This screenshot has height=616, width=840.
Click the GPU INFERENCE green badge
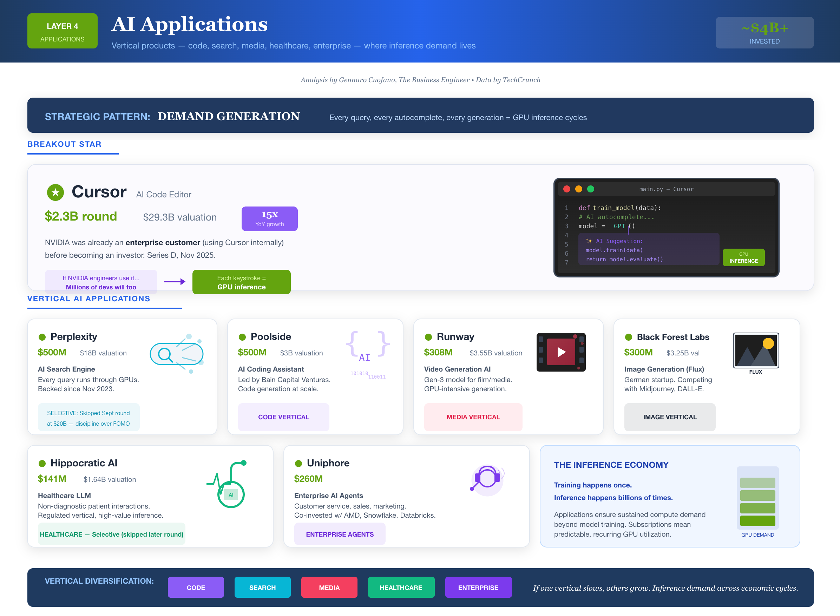tap(743, 257)
